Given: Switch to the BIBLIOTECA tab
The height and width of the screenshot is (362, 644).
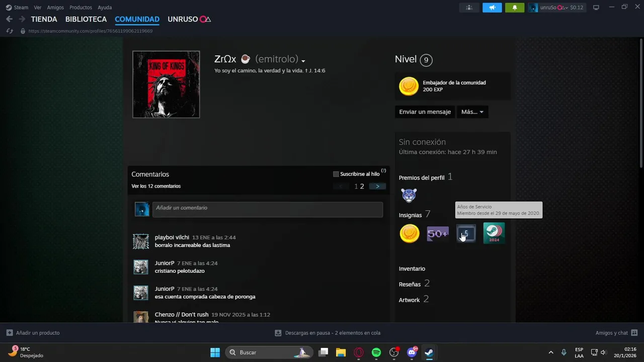Looking at the screenshot, I should click(86, 19).
